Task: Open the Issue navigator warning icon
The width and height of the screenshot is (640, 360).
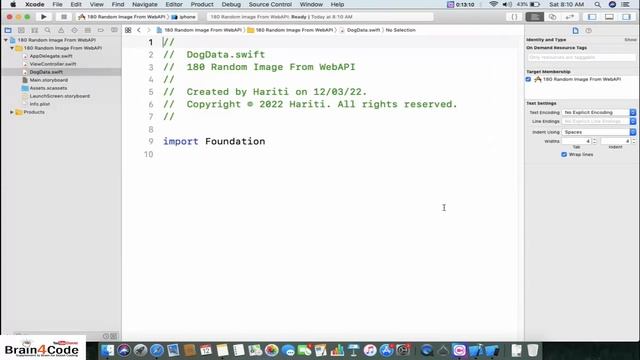Action: 61,30
